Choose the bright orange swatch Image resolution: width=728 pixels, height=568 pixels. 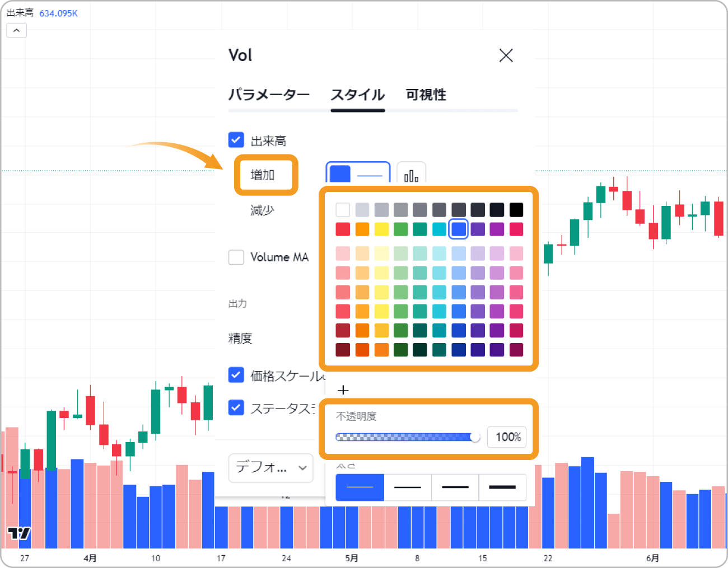362,229
